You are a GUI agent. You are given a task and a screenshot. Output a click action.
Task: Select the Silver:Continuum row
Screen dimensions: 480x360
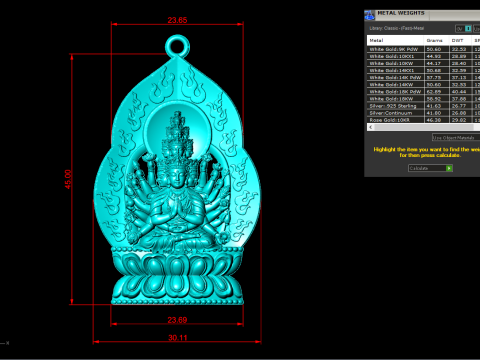(x=423, y=113)
